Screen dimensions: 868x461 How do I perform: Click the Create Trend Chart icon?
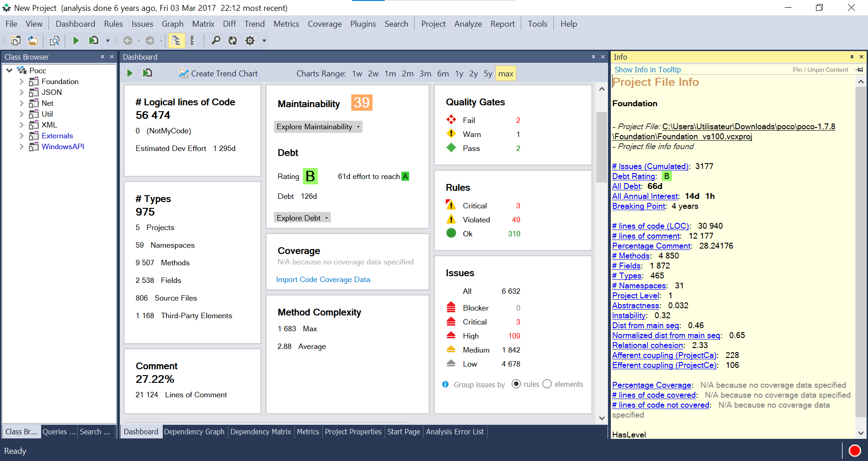click(183, 74)
